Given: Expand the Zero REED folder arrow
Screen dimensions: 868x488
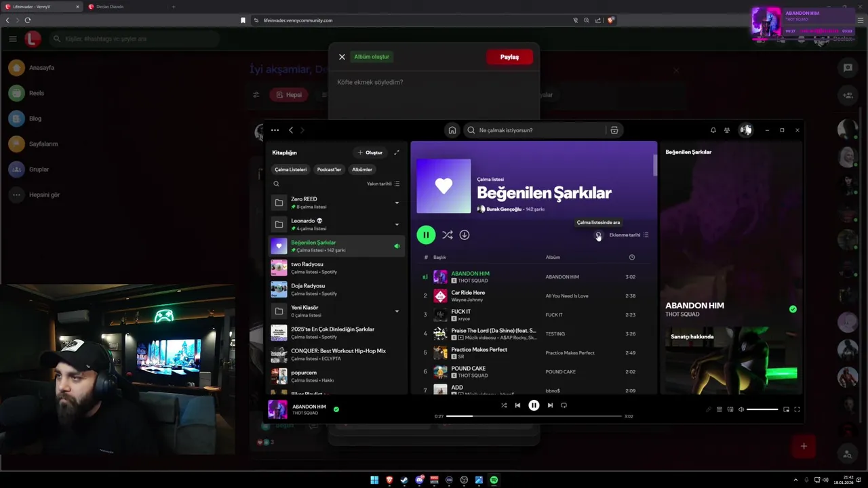Looking at the screenshot, I should pyautogui.click(x=397, y=203).
